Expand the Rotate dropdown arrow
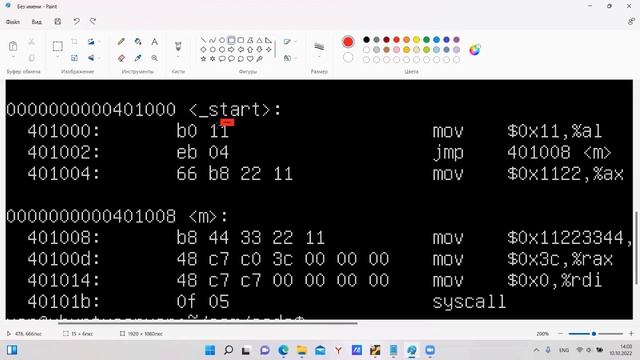640x360 pixels. click(x=99, y=42)
